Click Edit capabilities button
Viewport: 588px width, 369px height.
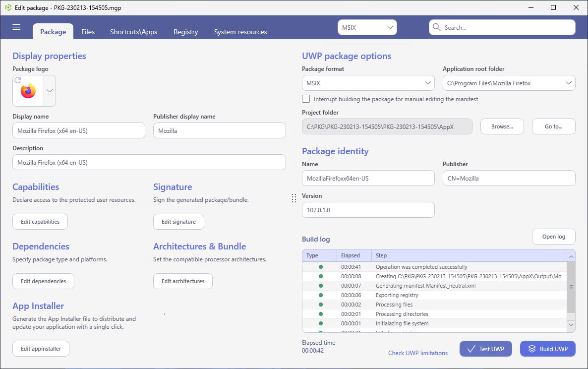click(x=40, y=222)
